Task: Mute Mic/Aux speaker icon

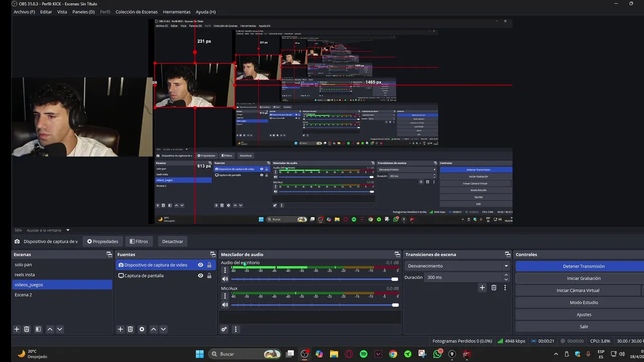Action: (x=225, y=305)
